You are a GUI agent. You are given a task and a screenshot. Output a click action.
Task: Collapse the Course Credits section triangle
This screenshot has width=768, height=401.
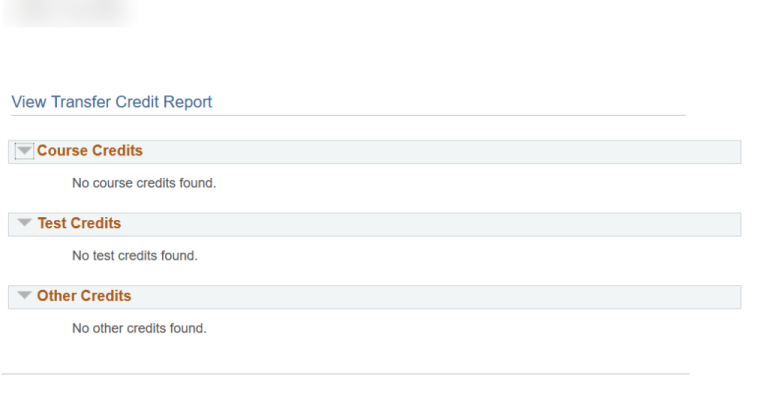click(x=25, y=151)
